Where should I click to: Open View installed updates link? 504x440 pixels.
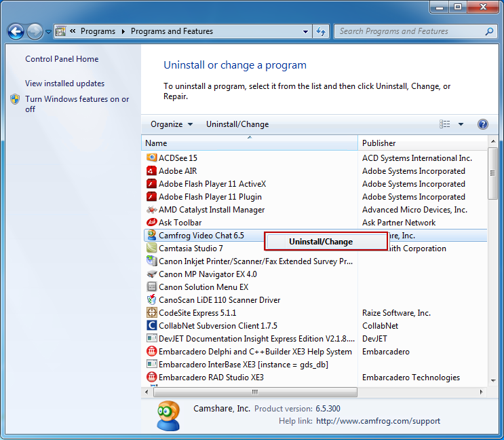(x=64, y=84)
